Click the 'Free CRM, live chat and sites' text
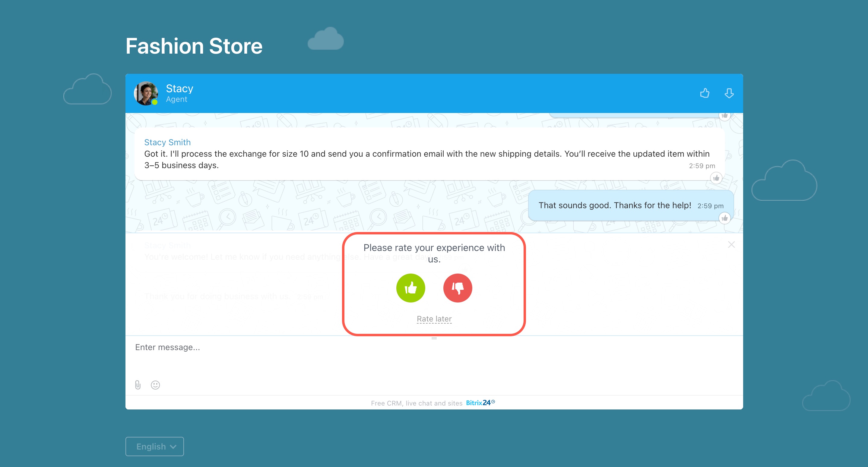Viewport: 868px width, 467px height. click(417, 403)
